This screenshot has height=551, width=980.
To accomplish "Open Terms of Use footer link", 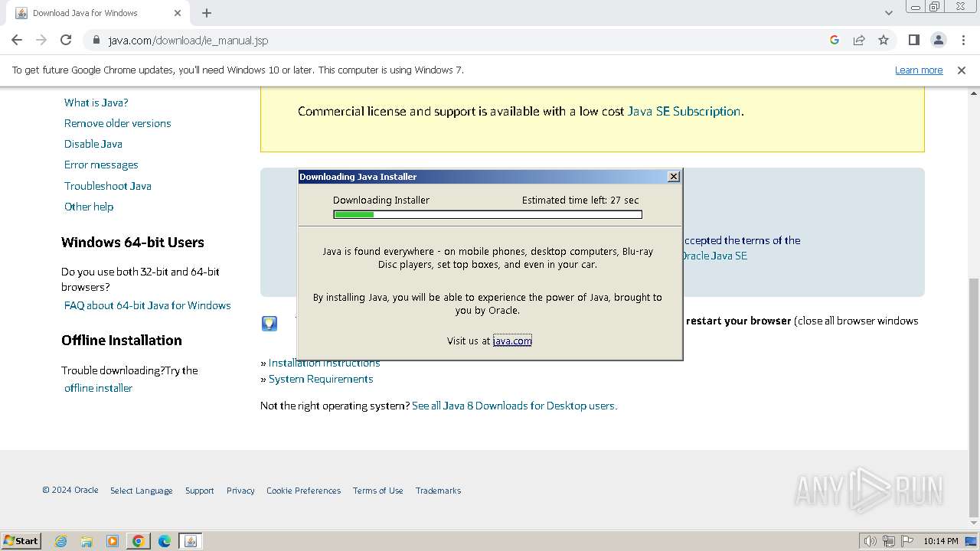I will [378, 491].
